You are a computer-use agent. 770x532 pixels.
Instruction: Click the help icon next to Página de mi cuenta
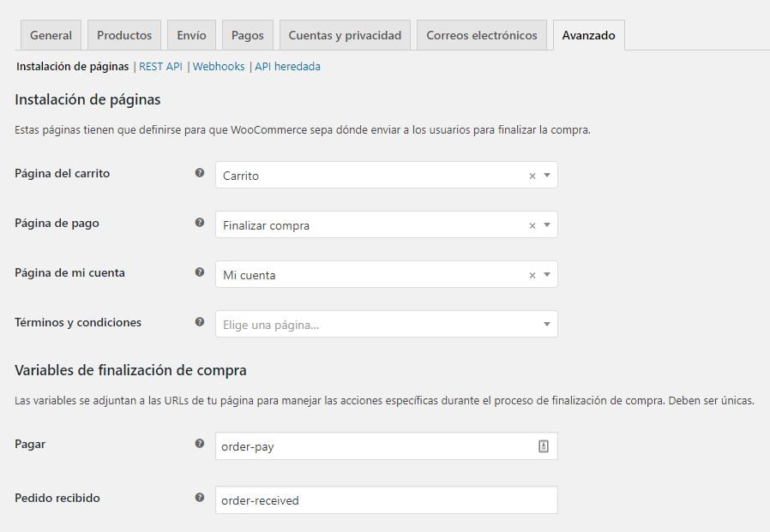click(200, 274)
